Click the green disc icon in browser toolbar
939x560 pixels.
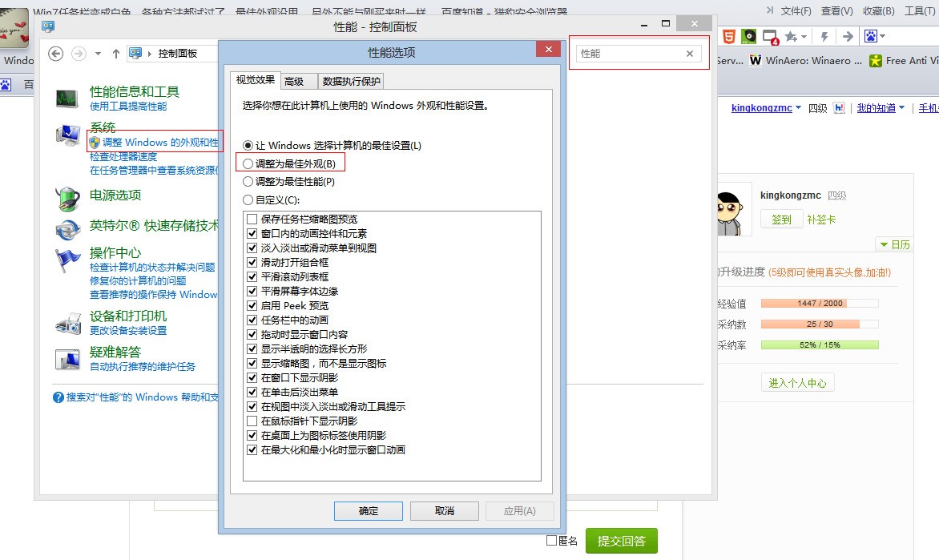click(748, 37)
